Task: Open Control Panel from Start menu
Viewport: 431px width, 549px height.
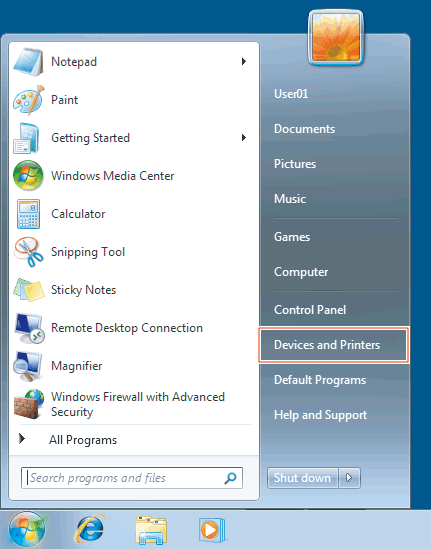Action: point(310,310)
